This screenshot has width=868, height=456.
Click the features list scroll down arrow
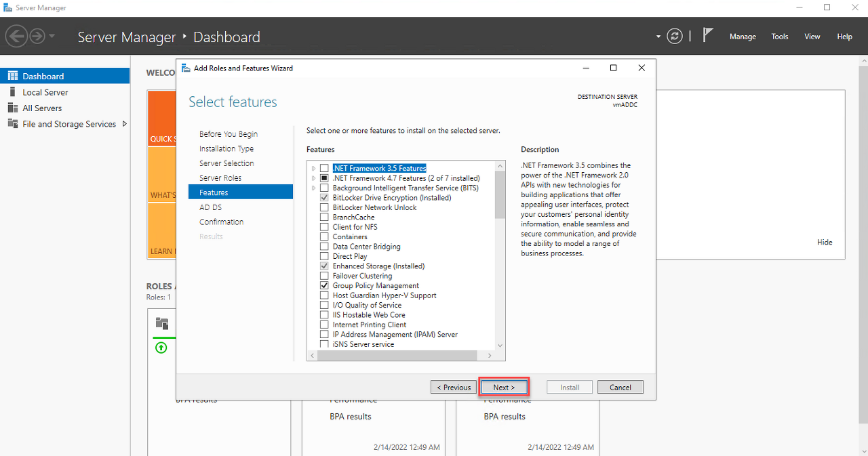coord(500,345)
